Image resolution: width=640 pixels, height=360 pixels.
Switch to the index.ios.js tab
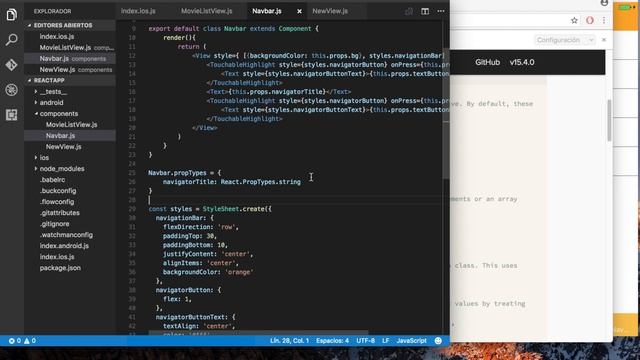coord(138,11)
